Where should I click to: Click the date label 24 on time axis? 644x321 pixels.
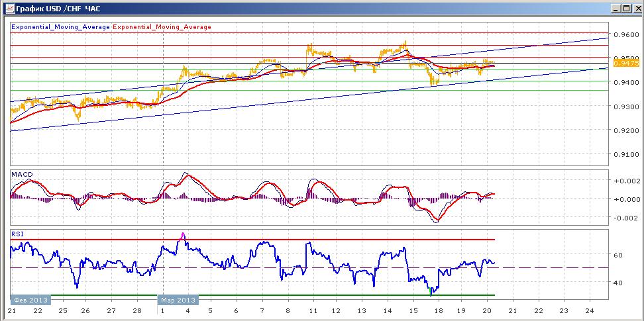coord(589,312)
